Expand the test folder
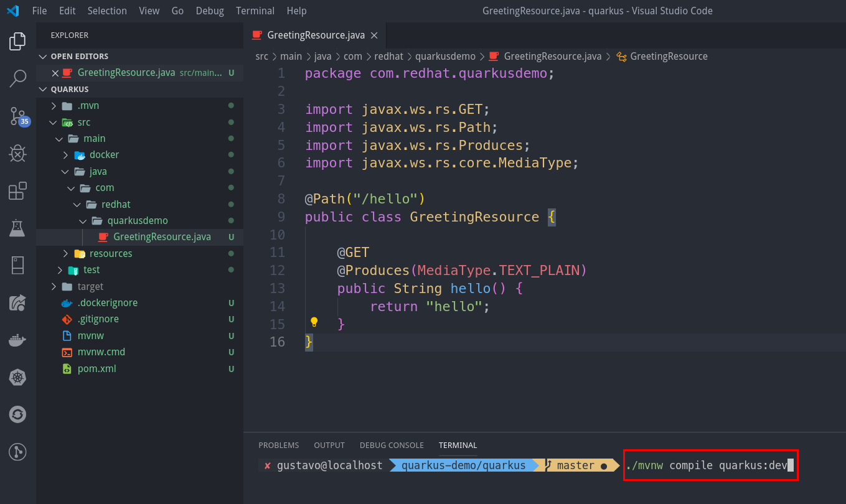Viewport: 846px width, 504px height. [59, 270]
